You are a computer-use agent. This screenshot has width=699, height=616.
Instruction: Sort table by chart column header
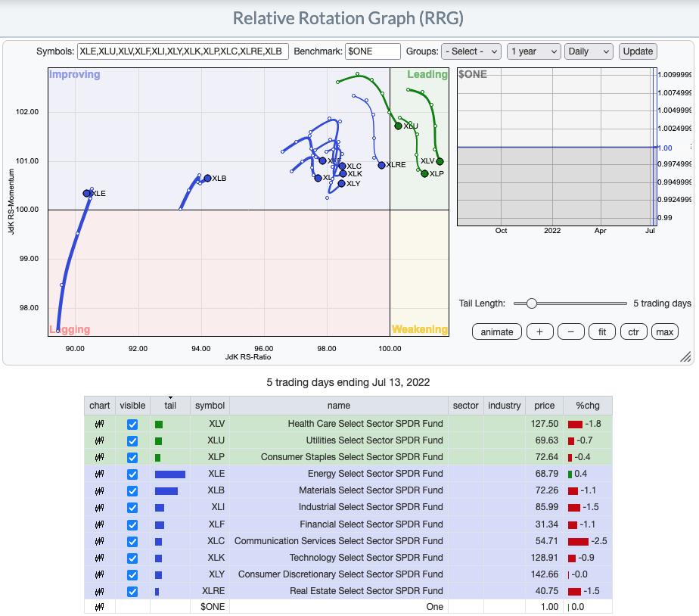(x=99, y=406)
